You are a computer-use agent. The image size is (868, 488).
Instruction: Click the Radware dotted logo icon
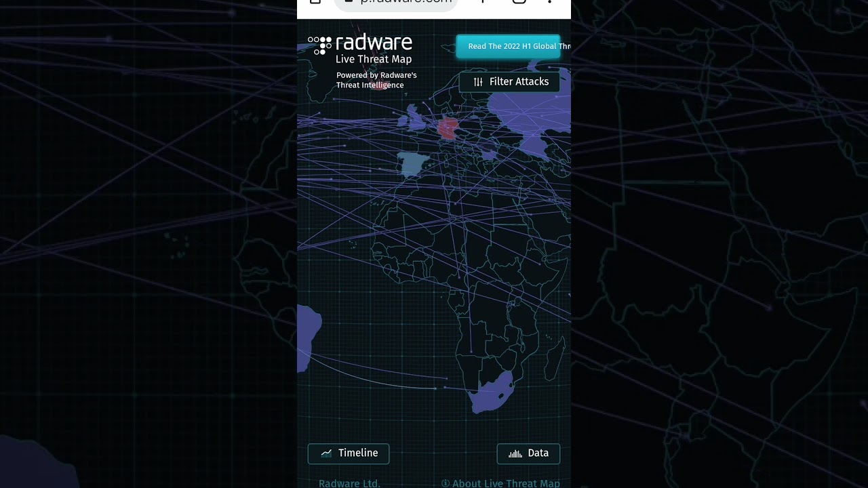coord(320,45)
